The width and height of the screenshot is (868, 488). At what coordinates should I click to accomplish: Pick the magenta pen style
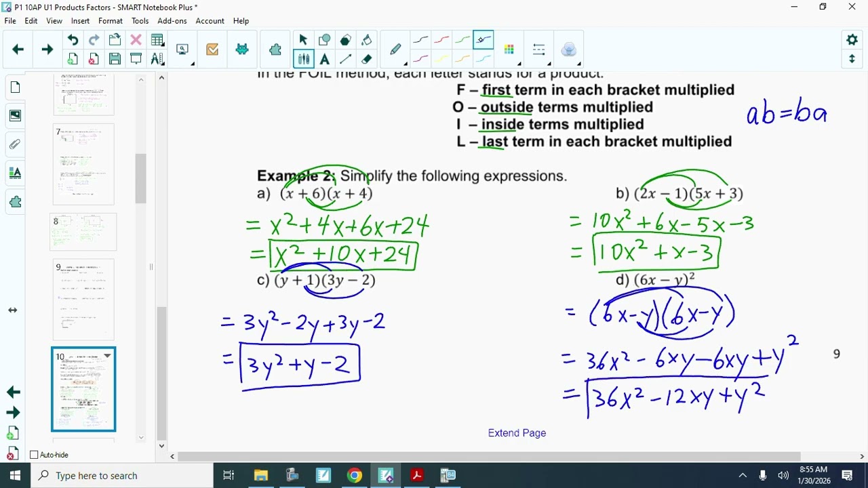point(420,59)
